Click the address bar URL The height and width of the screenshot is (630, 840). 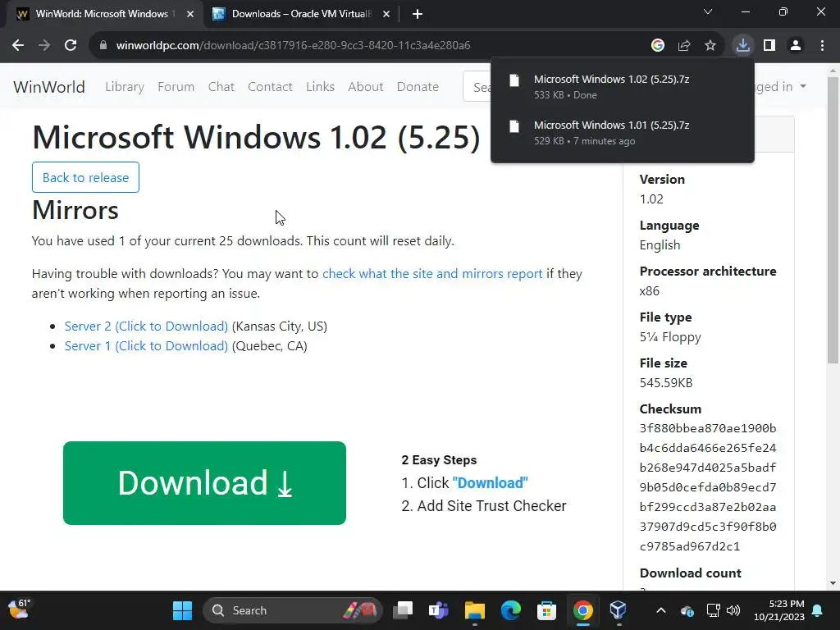(293, 46)
